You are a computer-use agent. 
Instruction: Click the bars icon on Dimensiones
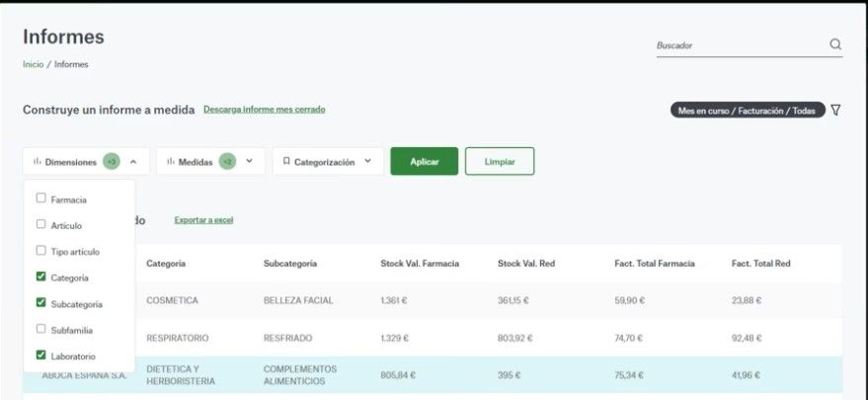(x=38, y=162)
